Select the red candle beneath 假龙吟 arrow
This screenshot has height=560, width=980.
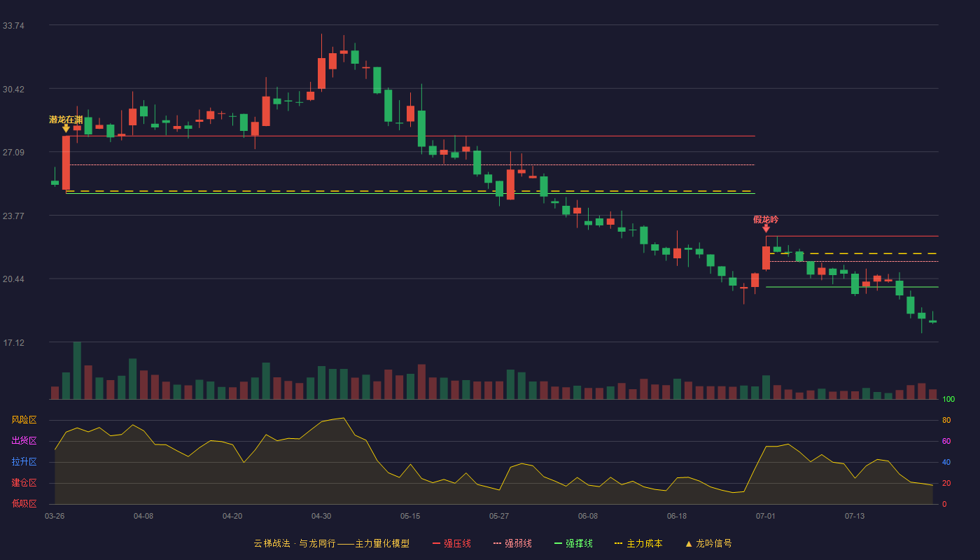[766, 258]
